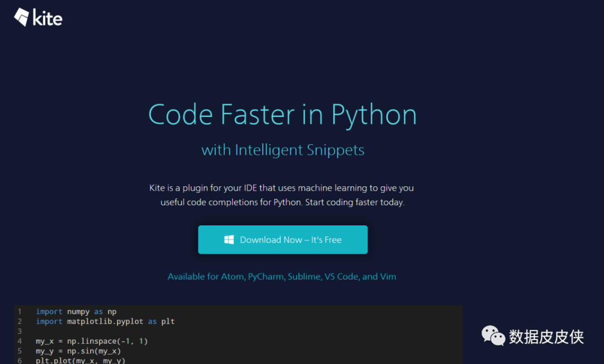The image size is (604, 364).
Task: Click code line 'plt.plot(my_x, my_y)'
Action: (x=81, y=361)
